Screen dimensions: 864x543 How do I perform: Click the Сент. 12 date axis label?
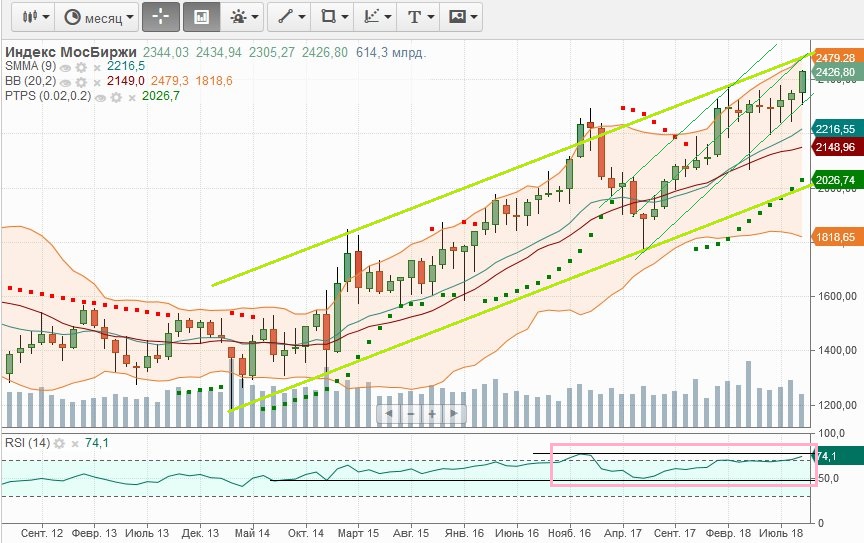point(42,534)
